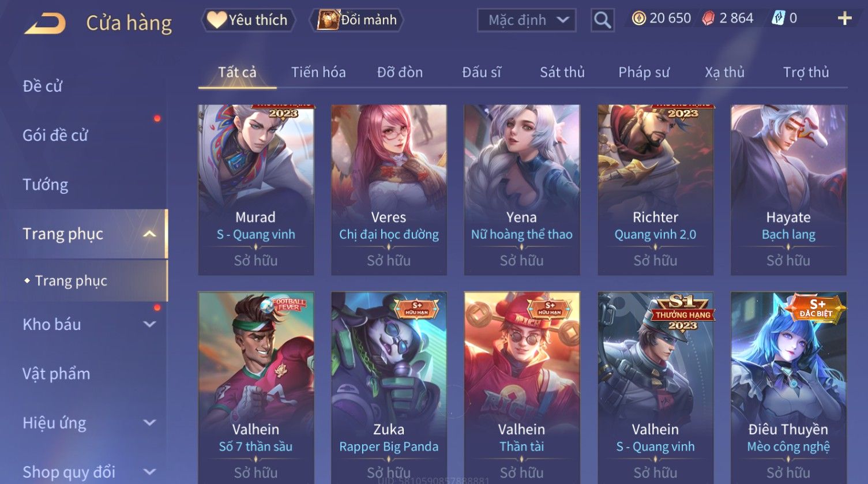Click the blue voucher ticket icon
This screenshot has width=868, height=484.
(778, 18)
